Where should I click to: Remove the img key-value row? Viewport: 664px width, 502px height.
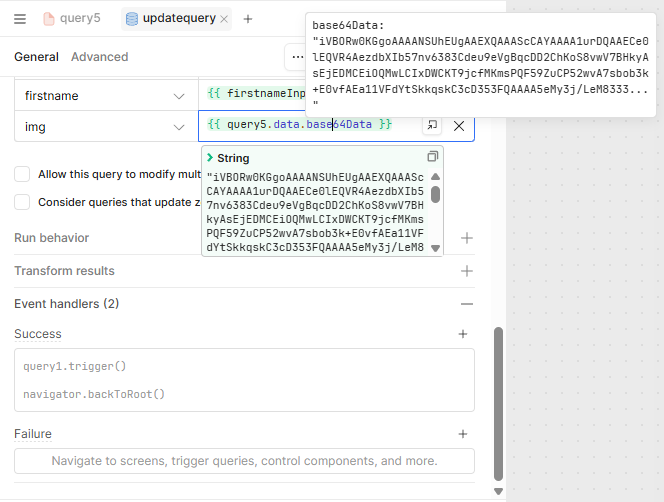[x=459, y=126]
